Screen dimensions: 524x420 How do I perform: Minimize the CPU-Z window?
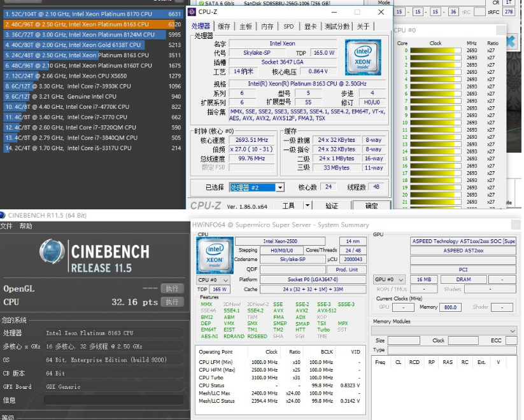(x=334, y=12)
